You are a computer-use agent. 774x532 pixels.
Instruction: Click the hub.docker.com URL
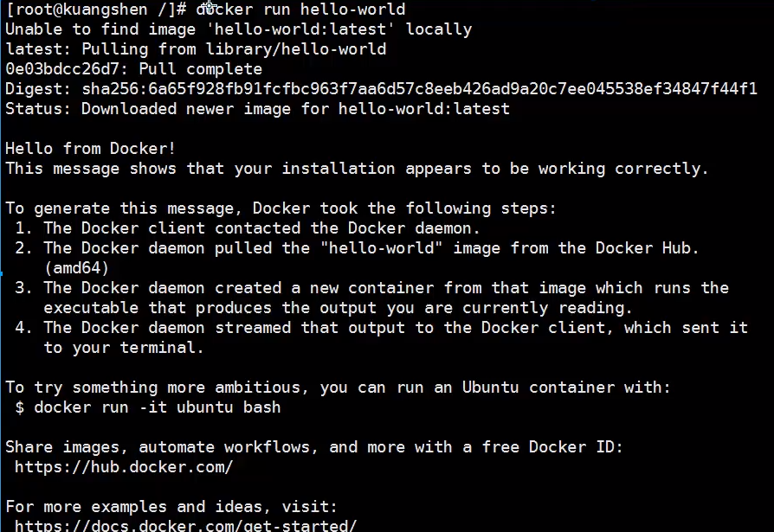tap(124, 467)
